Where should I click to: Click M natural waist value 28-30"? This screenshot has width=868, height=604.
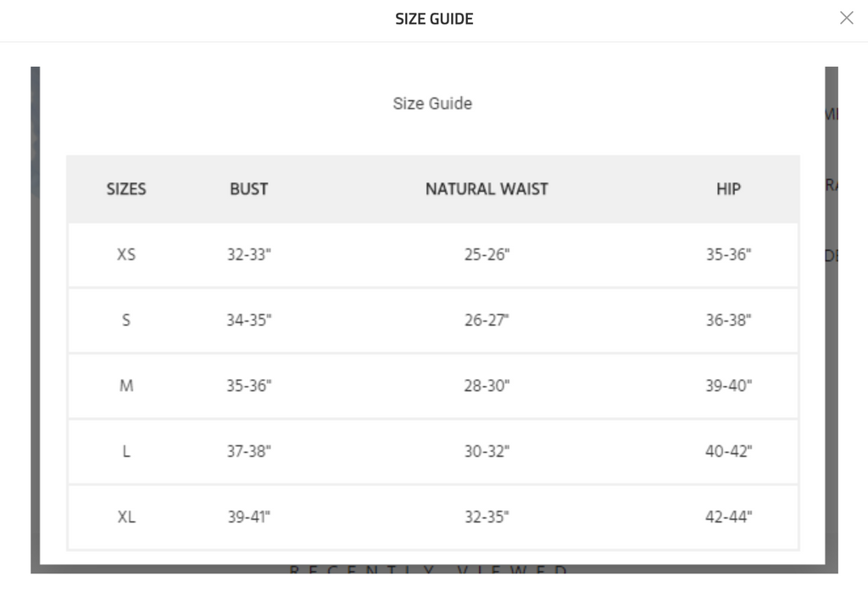coord(487,385)
